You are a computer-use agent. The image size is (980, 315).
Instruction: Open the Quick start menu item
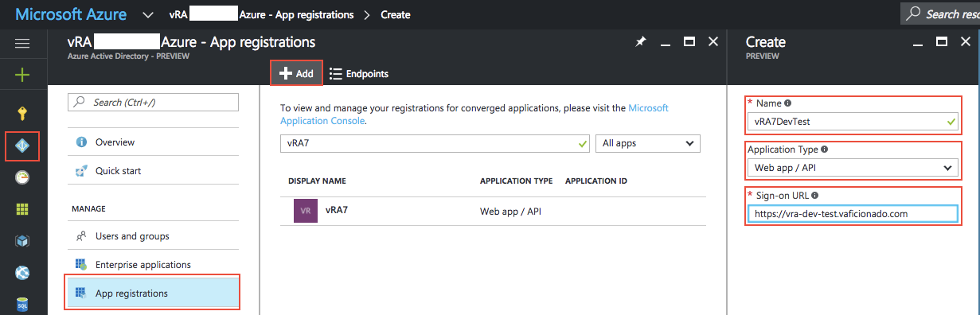click(x=153, y=170)
